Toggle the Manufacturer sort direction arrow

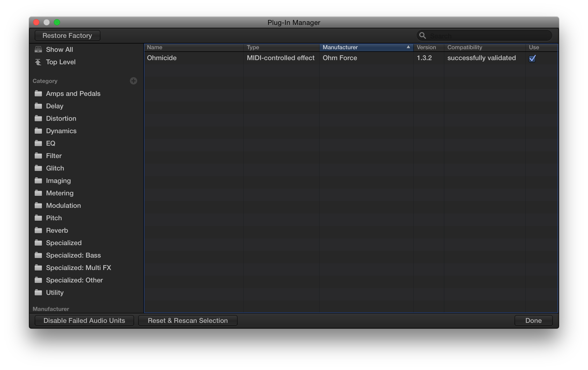tap(408, 47)
